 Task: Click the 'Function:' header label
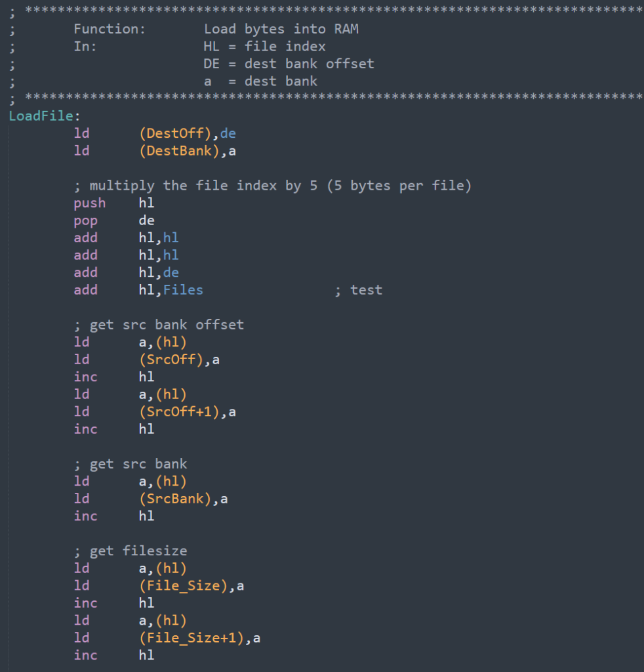click(x=110, y=29)
